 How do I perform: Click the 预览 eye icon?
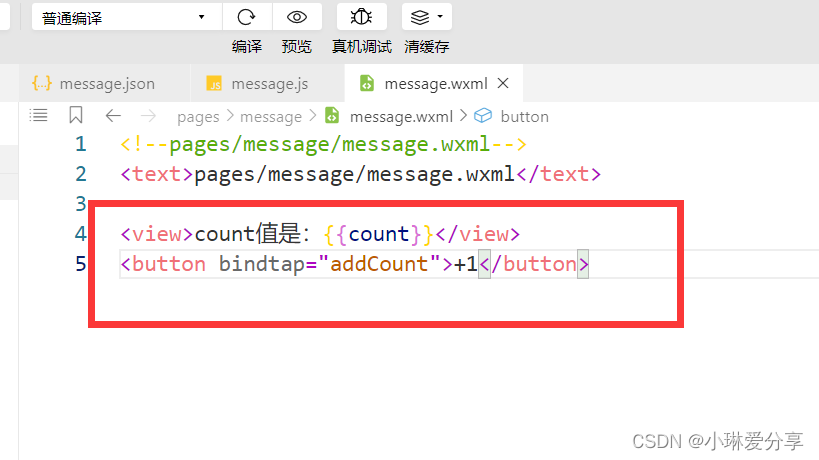coord(297,17)
